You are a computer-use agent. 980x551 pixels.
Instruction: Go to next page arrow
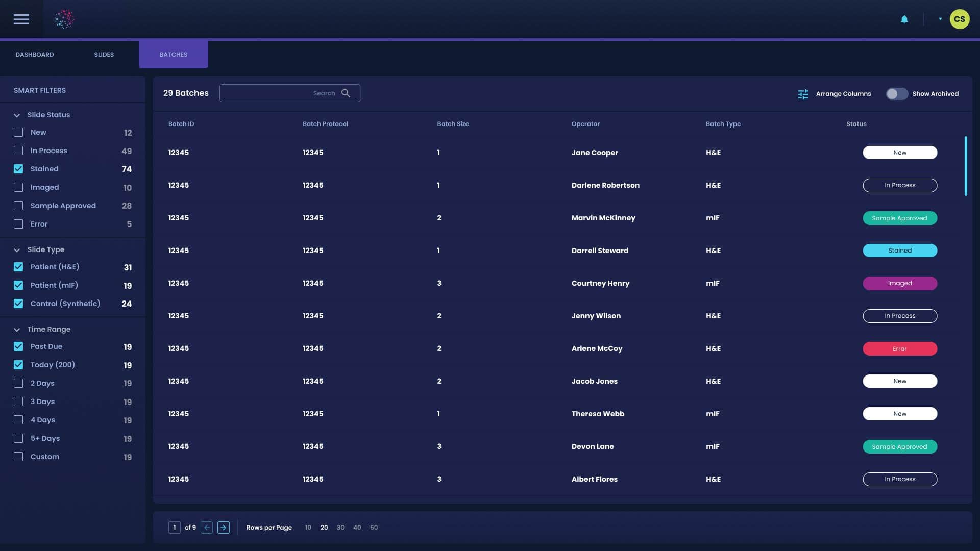point(223,528)
